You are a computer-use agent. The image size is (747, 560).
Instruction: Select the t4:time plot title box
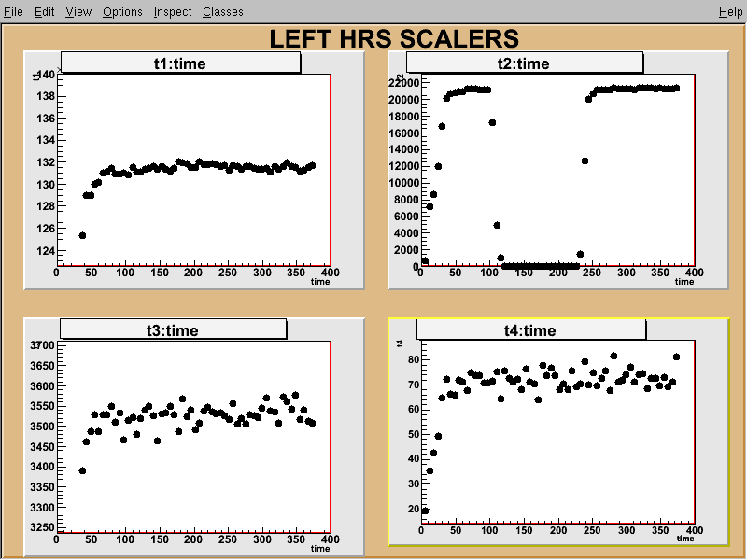pos(531,329)
